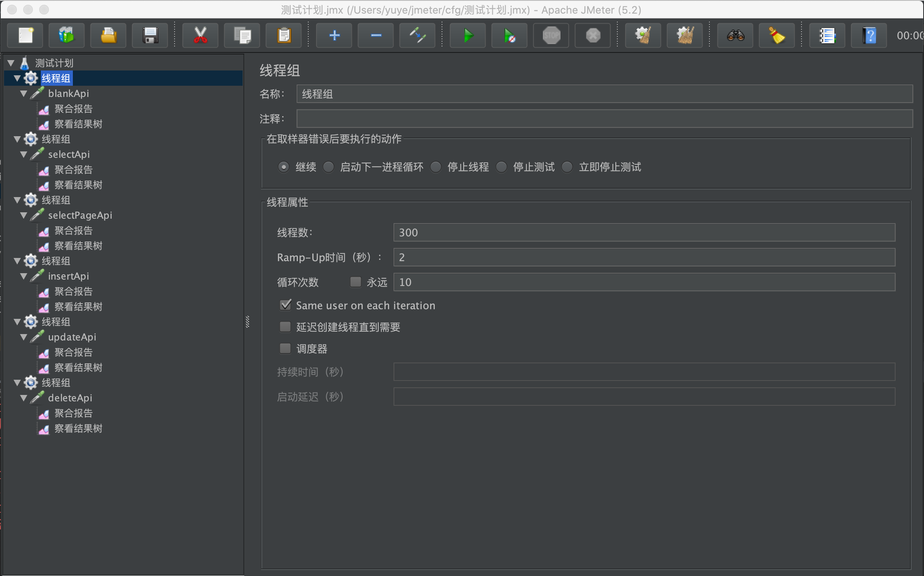Start the test with the green play icon
Viewport: 924px width, 576px height.
click(x=468, y=36)
